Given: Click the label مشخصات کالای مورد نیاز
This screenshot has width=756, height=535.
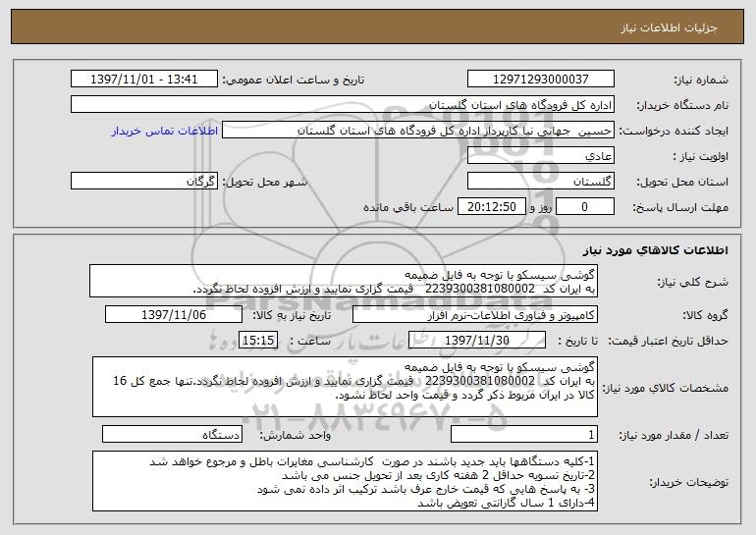Looking at the screenshot, I should click(x=666, y=388).
